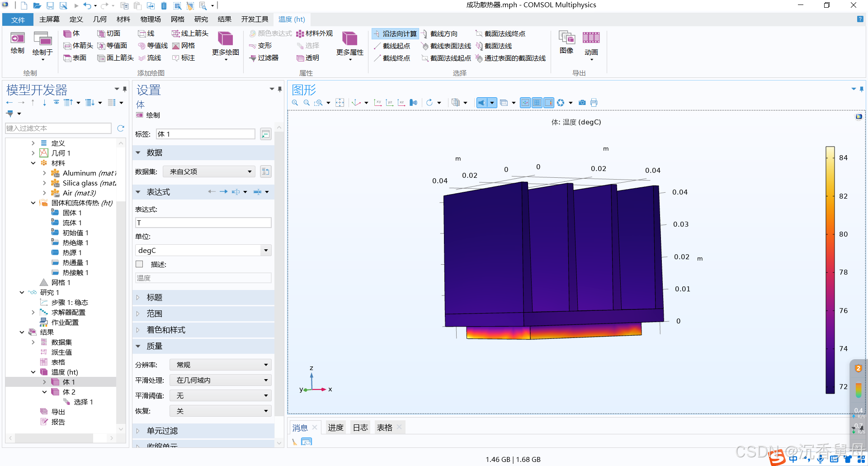
Task: Open the 结果 ribbon tab
Action: 225,19
